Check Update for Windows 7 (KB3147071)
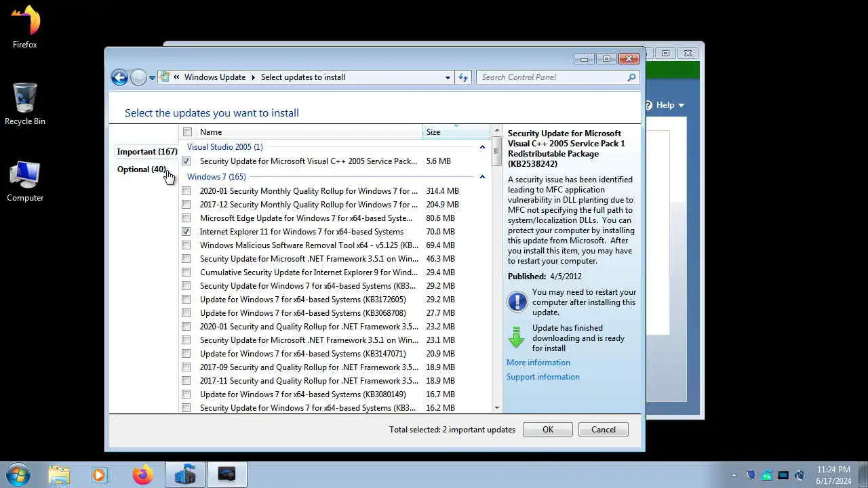868x488 pixels. point(186,354)
